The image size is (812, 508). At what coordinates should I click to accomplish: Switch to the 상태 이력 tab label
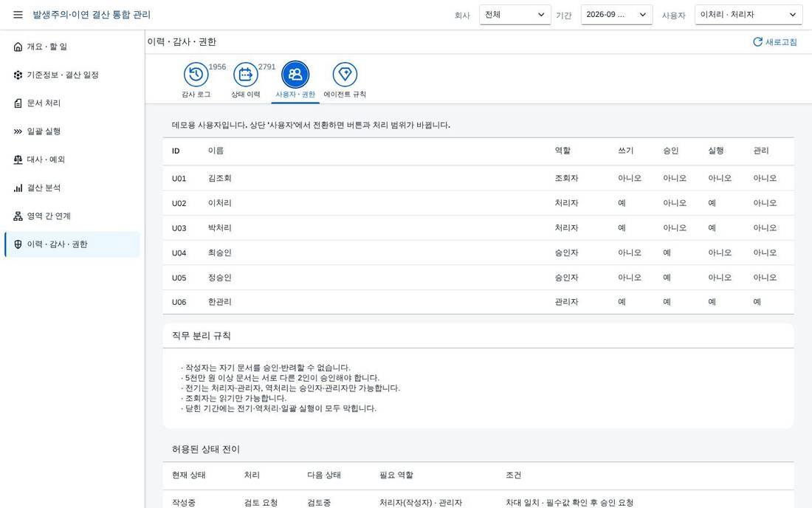pos(246,95)
